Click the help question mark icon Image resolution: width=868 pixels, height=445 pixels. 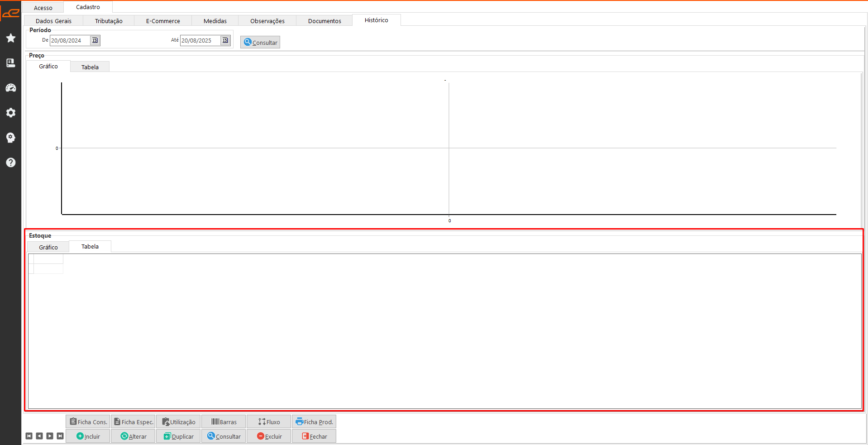(11, 163)
